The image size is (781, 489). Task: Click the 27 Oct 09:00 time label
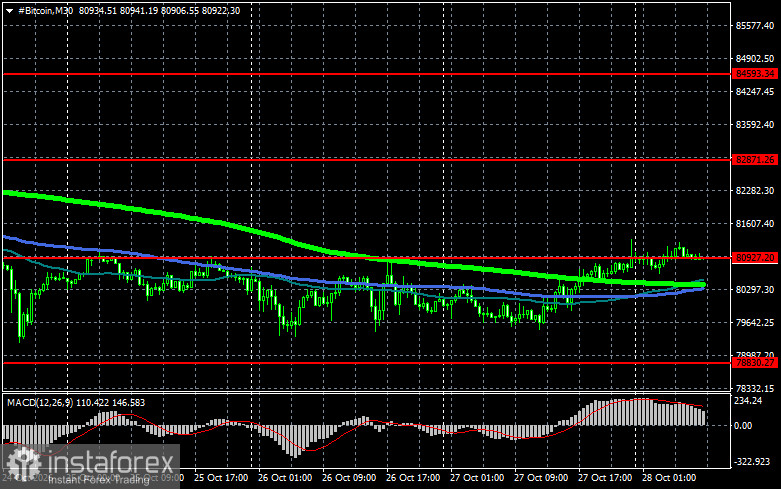pos(541,478)
